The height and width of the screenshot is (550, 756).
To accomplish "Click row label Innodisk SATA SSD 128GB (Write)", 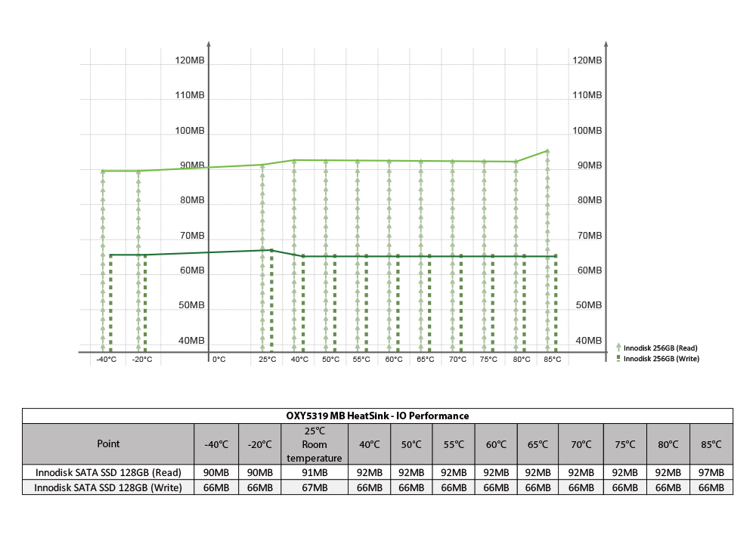I will pyautogui.click(x=108, y=487).
